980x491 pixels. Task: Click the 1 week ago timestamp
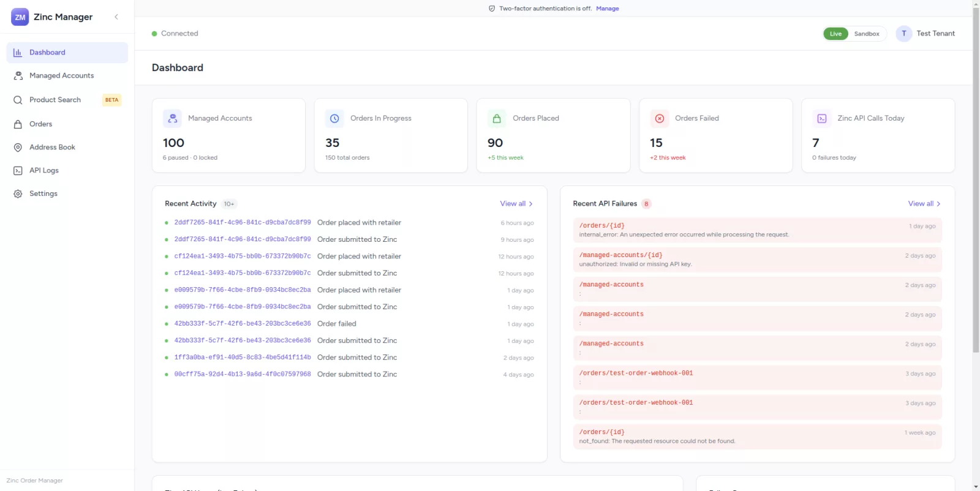920,433
